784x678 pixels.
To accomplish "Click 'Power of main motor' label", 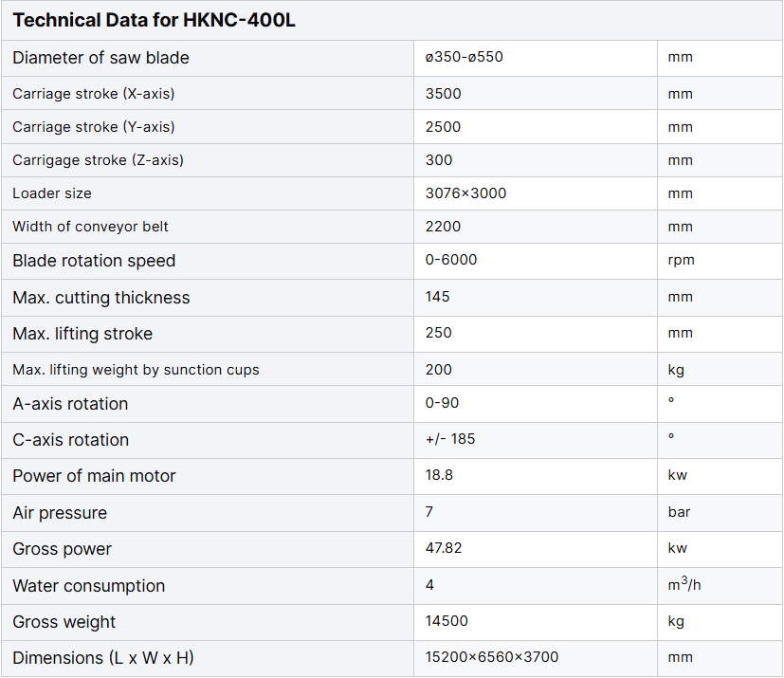I will pos(94,476).
